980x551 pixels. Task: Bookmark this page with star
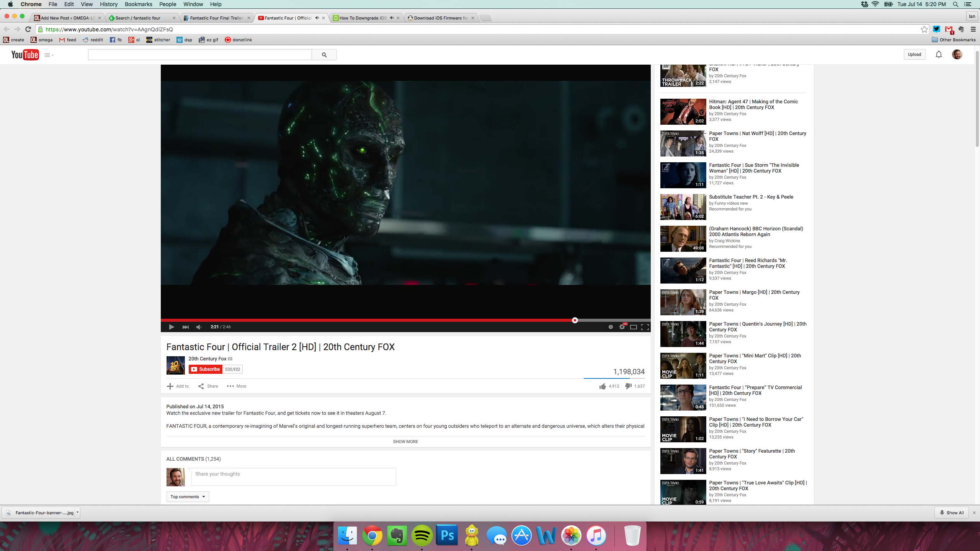point(924,29)
